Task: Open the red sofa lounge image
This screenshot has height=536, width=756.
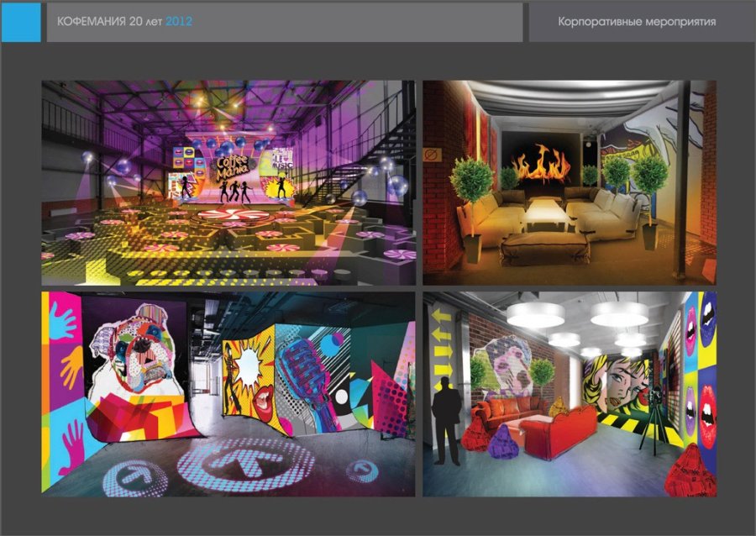Action: click(570, 394)
